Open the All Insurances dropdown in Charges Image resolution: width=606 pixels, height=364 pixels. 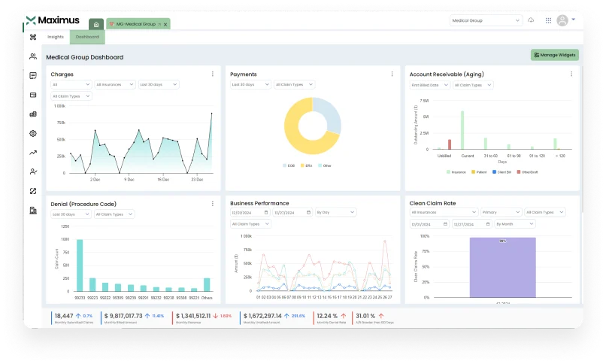[114, 85]
